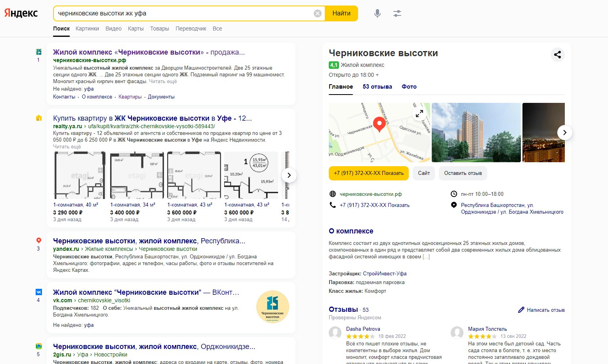Open the Контакты sitelink
This screenshot has height=364, width=608.
click(64, 97)
